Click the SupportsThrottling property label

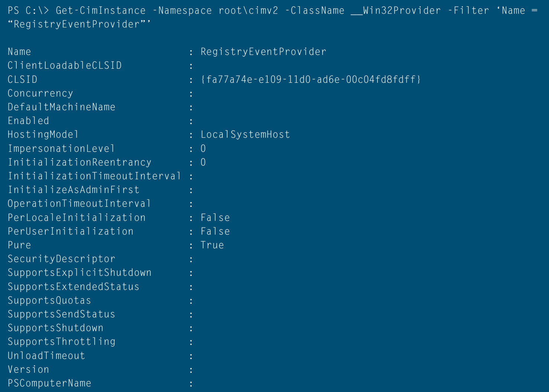tap(62, 342)
